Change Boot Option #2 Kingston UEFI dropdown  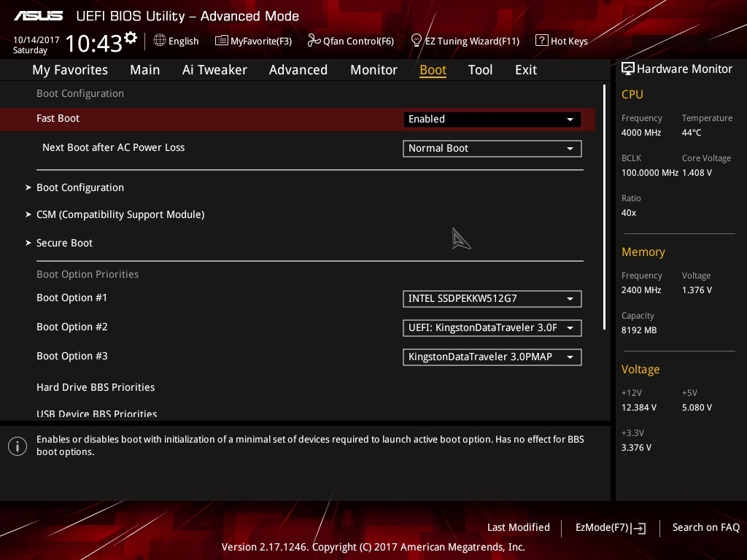click(492, 327)
